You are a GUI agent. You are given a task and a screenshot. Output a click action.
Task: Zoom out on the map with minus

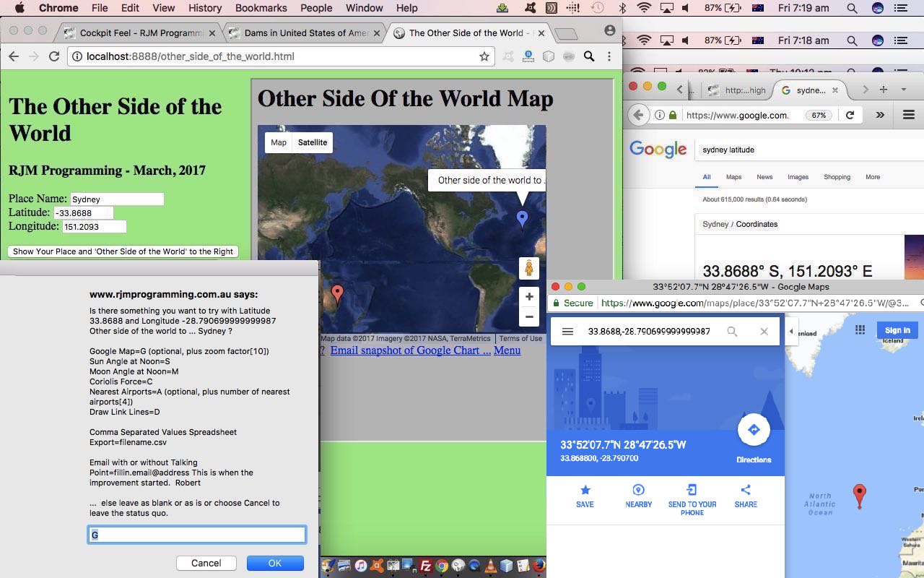(529, 317)
